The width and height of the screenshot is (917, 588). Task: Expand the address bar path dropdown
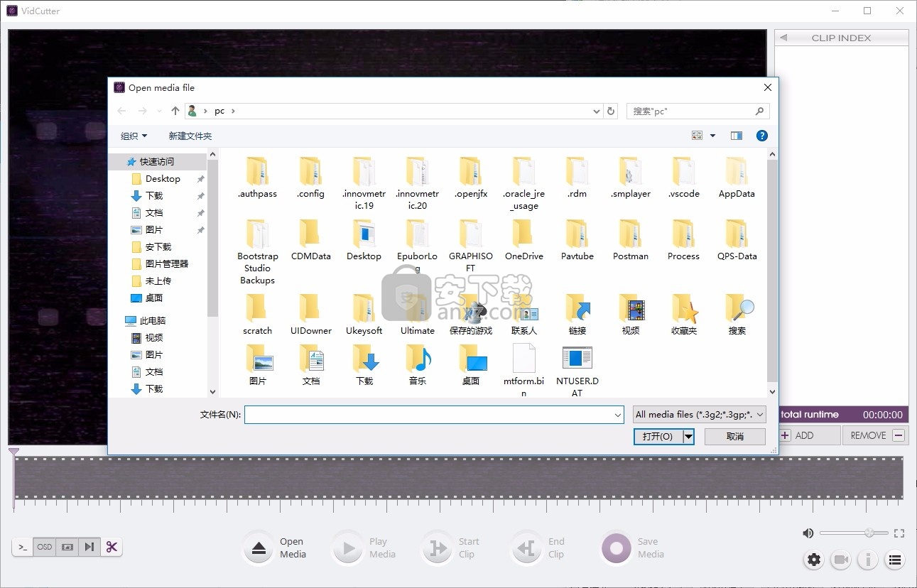point(597,111)
